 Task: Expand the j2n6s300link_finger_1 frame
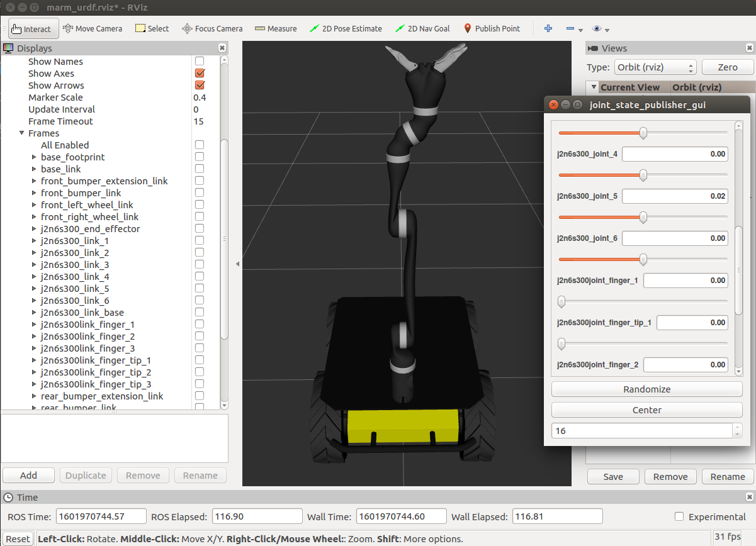[34, 325]
